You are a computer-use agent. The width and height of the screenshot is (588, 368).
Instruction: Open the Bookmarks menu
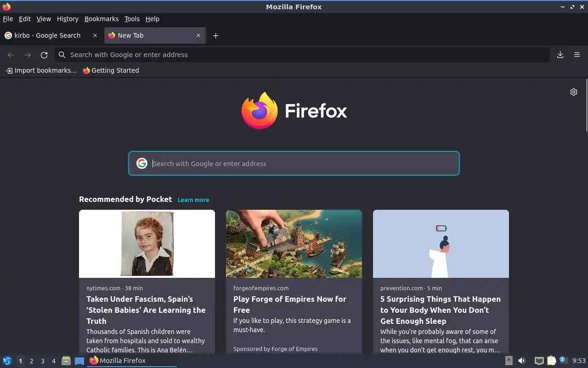[102, 19]
